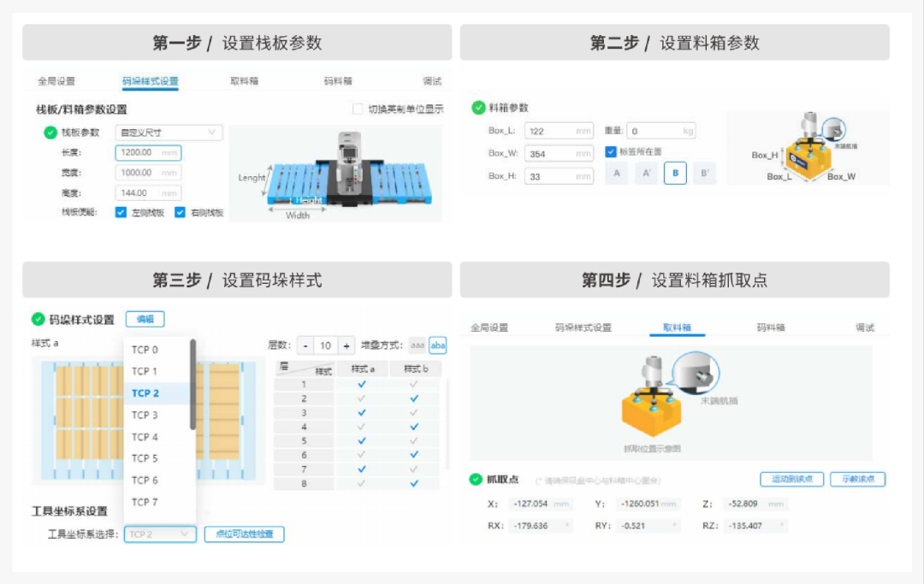
Task: Toggle the 左侧栈板 checkbox
Action: (121, 213)
